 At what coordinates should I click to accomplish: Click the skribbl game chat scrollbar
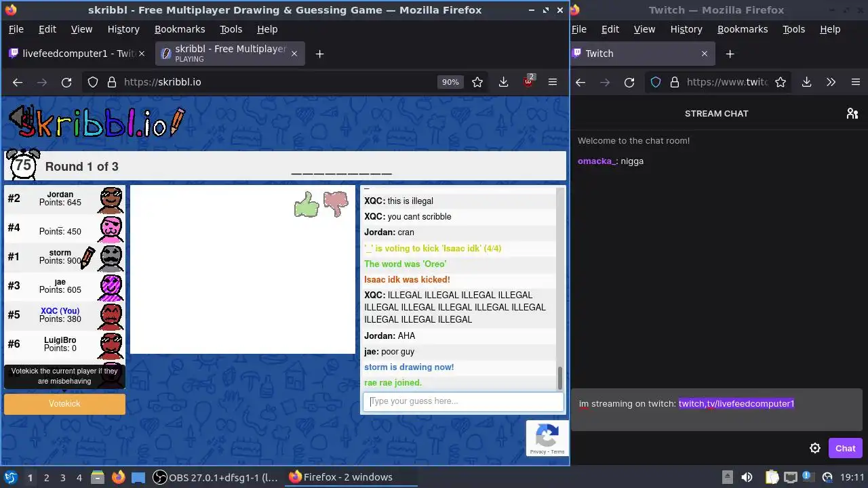tap(560, 378)
